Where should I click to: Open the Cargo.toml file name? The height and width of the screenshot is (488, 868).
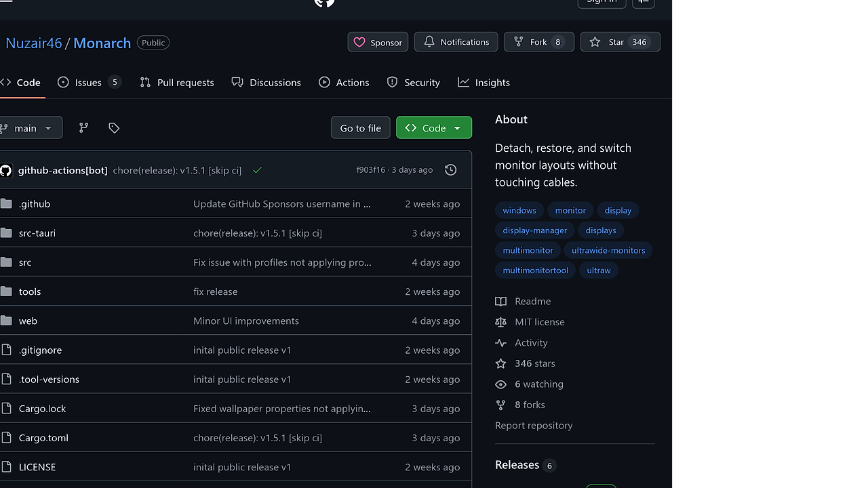[x=43, y=438]
